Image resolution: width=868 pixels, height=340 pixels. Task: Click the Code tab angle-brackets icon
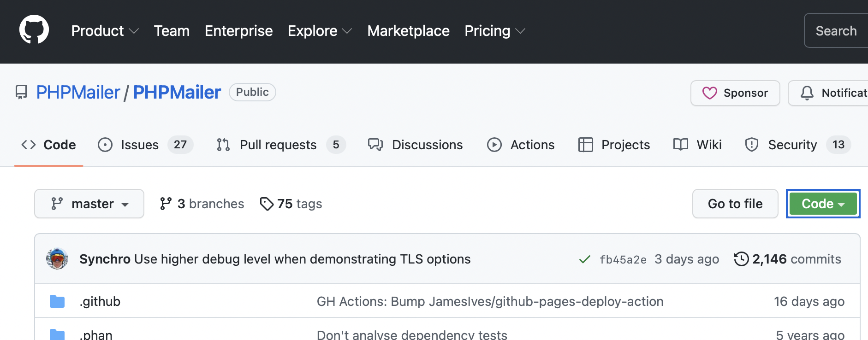click(x=29, y=145)
